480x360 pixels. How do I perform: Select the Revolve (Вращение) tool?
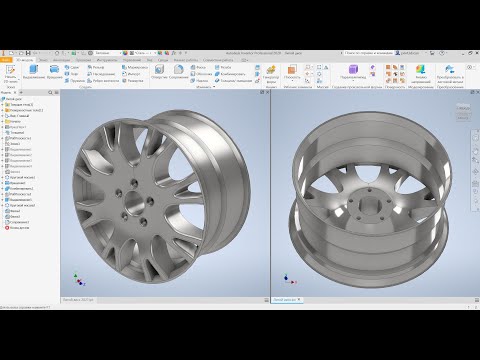[54, 72]
